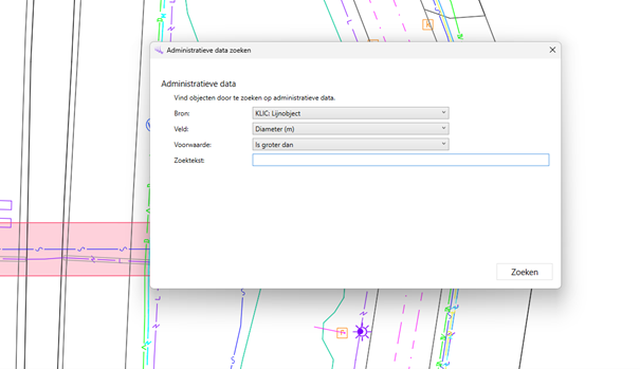The image size is (640, 369).
Task: Click the pink highlighted band on the map
Action: [x=75, y=249]
